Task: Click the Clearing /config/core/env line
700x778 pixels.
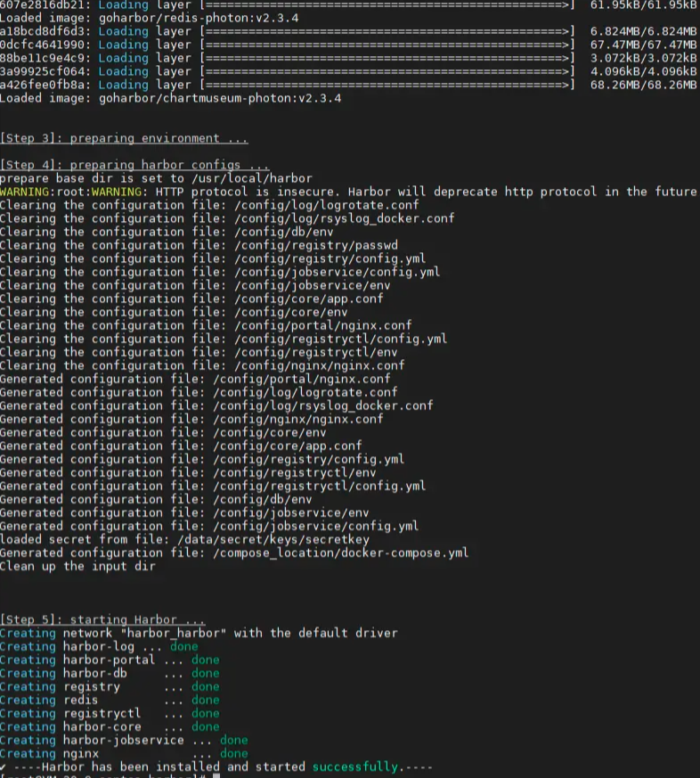Action: click(174, 313)
